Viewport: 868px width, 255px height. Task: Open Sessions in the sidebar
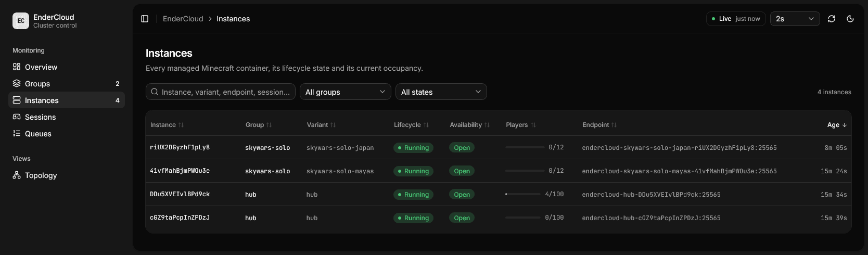(x=67, y=117)
